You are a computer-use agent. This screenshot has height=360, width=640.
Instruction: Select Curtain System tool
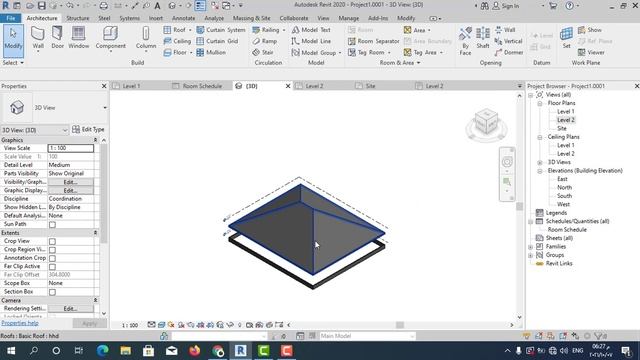pos(221,30)
